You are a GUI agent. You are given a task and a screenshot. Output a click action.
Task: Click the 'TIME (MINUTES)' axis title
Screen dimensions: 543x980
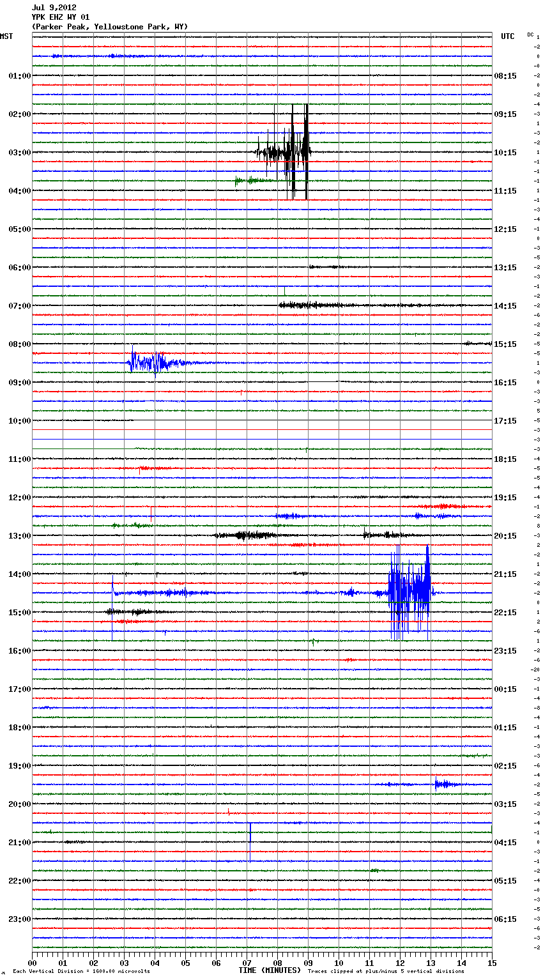[270, 970]
